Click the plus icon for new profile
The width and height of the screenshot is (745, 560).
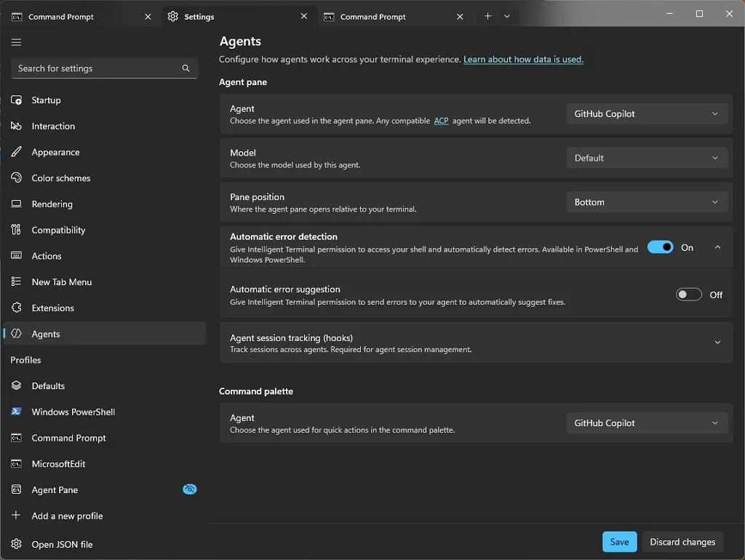(16, 516)
